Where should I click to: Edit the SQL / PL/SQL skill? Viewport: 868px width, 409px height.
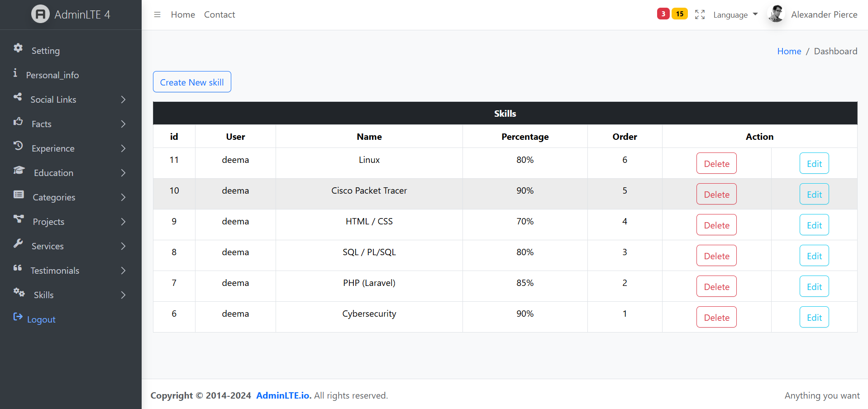[814, 256]
